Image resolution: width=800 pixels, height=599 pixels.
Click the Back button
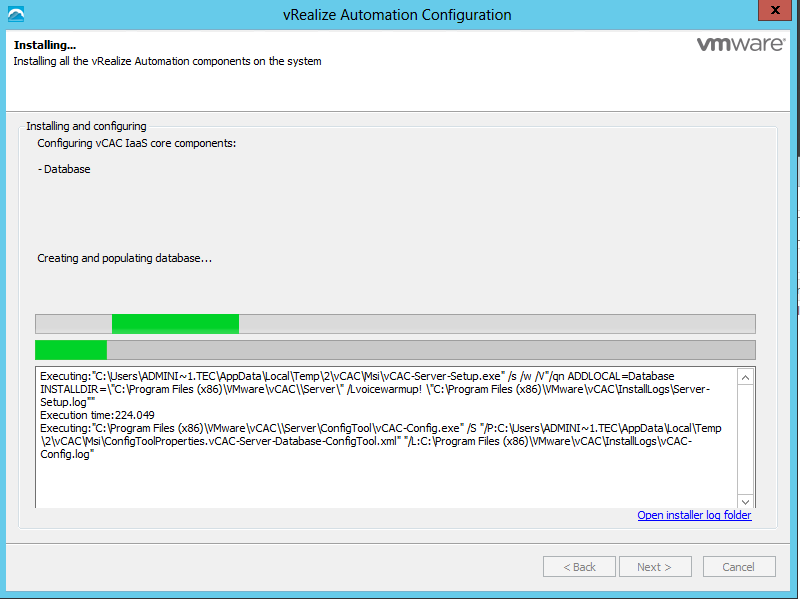tap(579, 567)
